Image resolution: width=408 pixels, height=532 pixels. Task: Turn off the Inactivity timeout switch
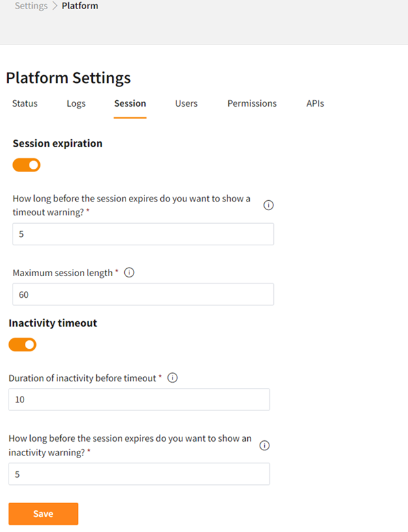pyautogui.click(x=23, y=344)
